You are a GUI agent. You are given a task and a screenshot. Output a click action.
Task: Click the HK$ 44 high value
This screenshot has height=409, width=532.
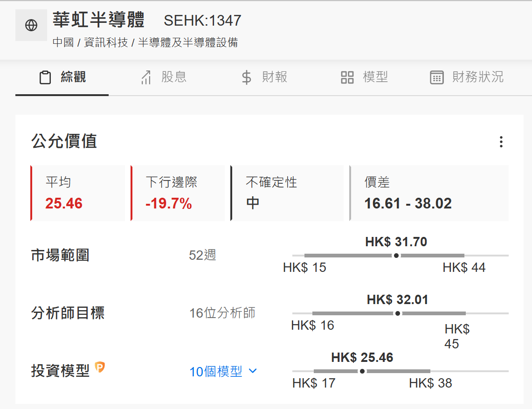[464, 268]
